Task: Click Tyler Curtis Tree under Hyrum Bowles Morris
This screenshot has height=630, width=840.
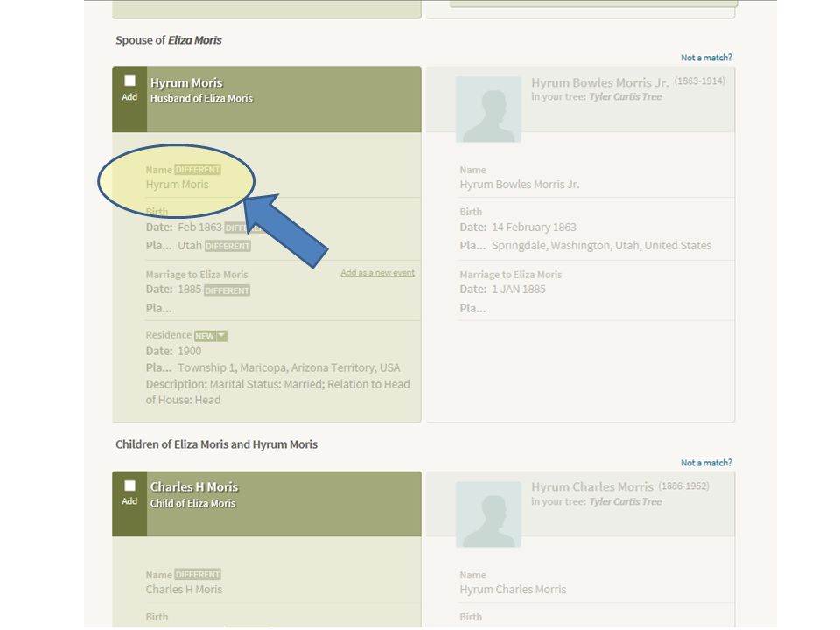Action: pyautogui.click(x=625, y=96)
